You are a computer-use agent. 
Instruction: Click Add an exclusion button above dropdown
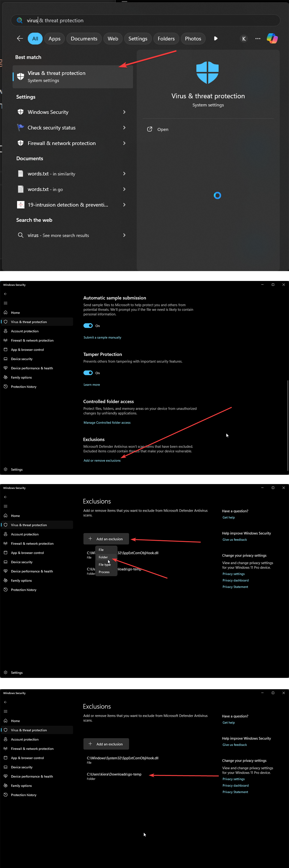pos(106,539)
